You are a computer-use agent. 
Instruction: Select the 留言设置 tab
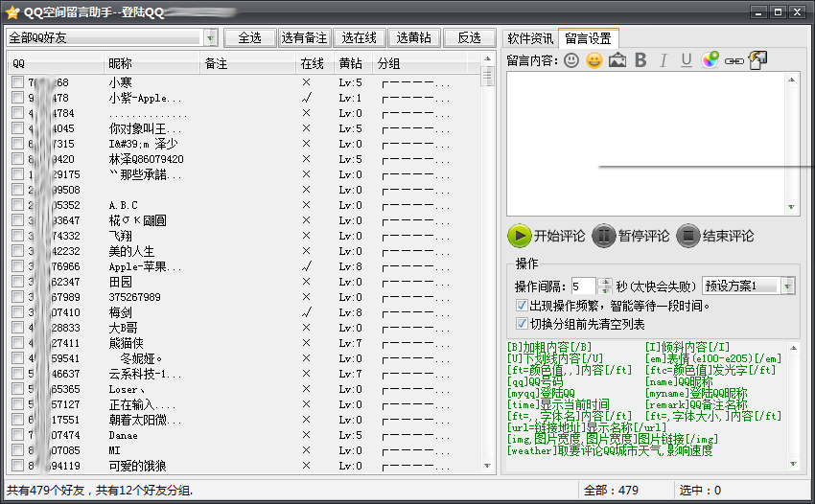coord(589,38)
